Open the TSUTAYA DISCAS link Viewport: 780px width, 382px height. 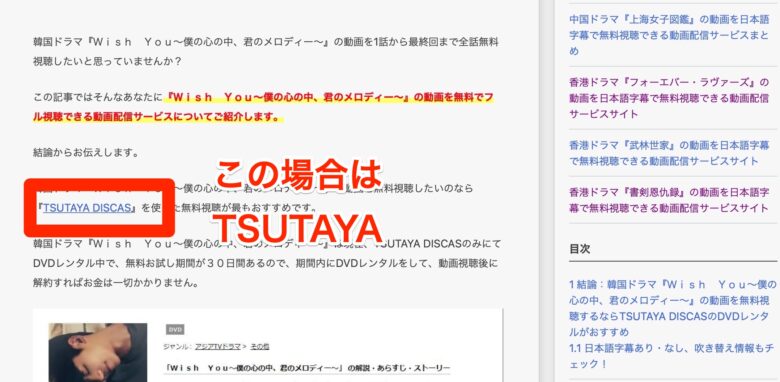[87, 208]
